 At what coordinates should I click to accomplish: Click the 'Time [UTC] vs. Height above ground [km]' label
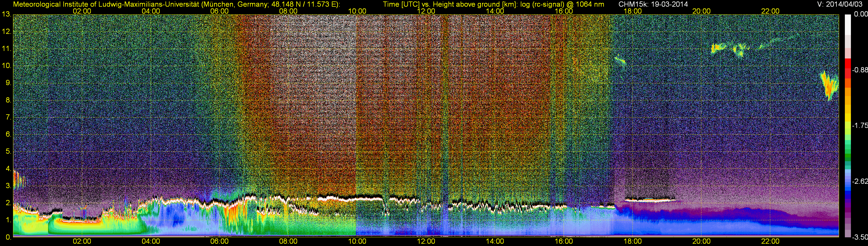point(451,4)
